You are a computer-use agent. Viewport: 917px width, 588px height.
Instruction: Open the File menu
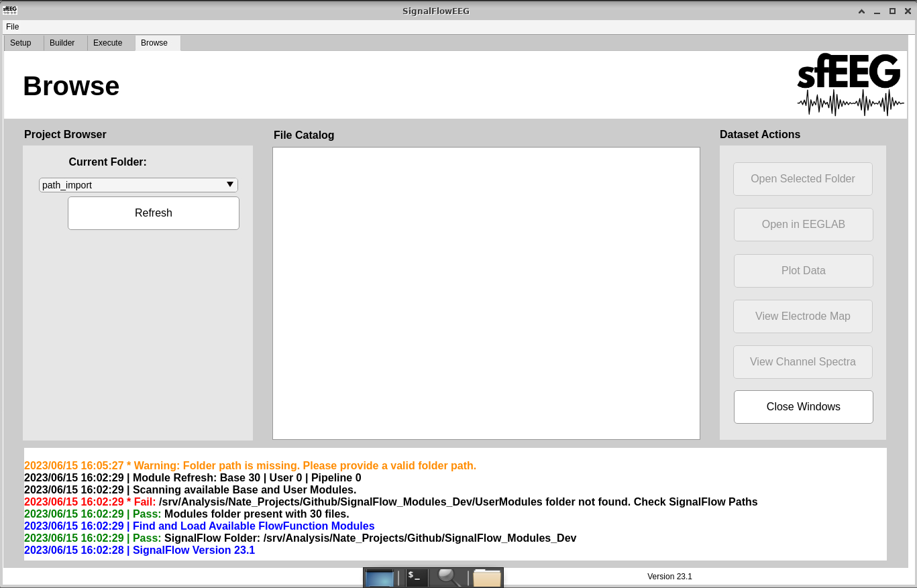pyautogui.click(x=13, y=27)
